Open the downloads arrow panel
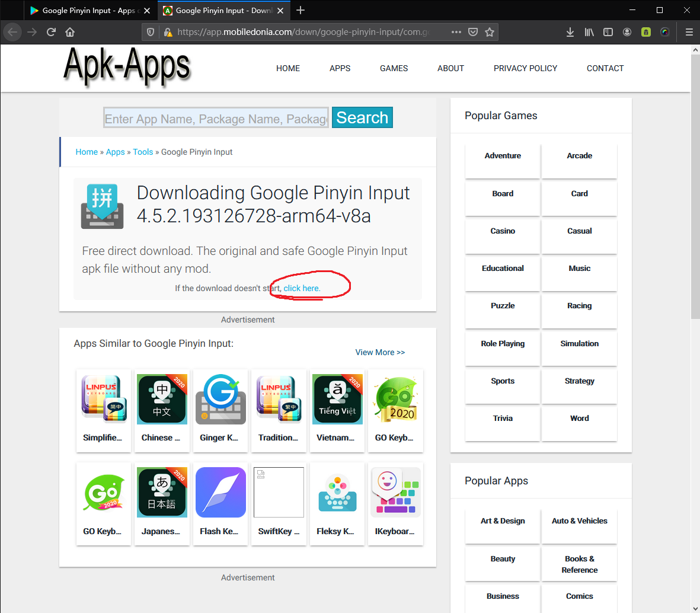 [x=570, y=32]
